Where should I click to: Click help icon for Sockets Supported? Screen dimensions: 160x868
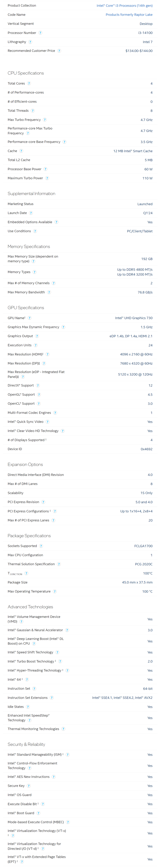tap(41, 546)
